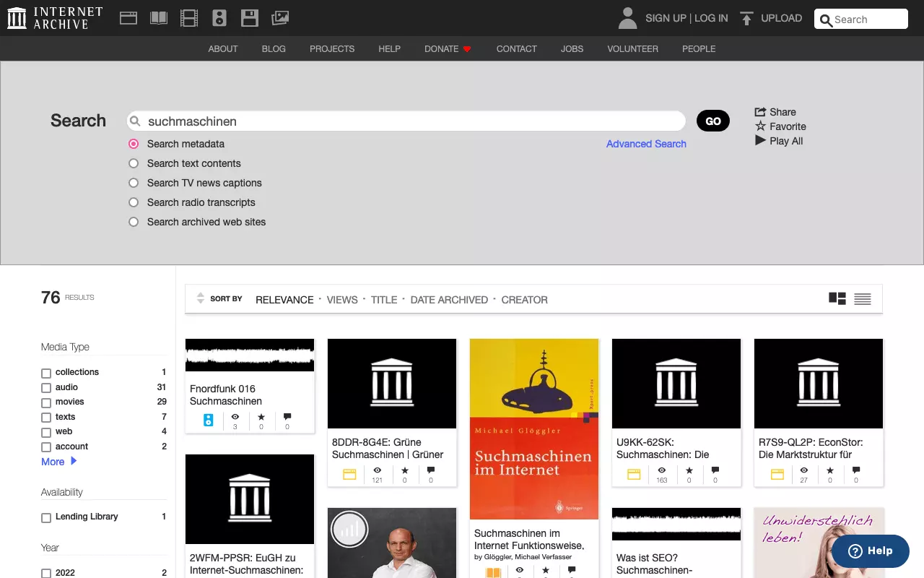Open the People menu item
This screenshot has height=578, width=924.
coord(699,49)
